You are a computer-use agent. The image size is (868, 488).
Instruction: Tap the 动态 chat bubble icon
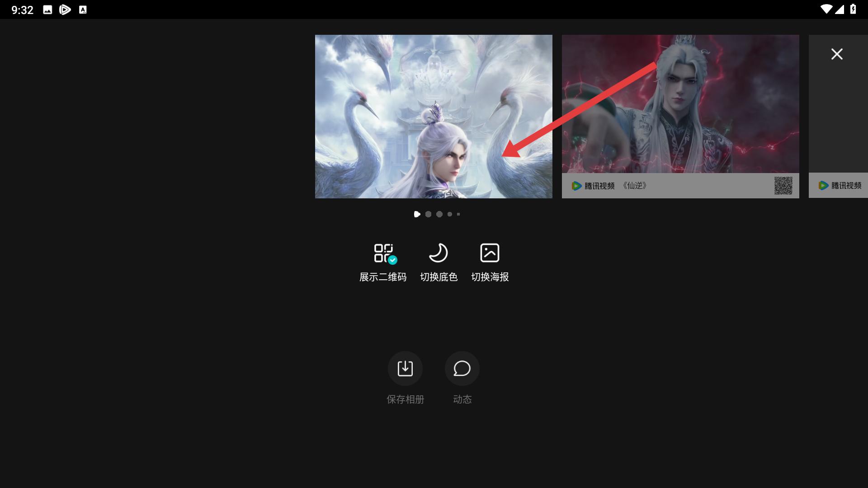(462, 369)
